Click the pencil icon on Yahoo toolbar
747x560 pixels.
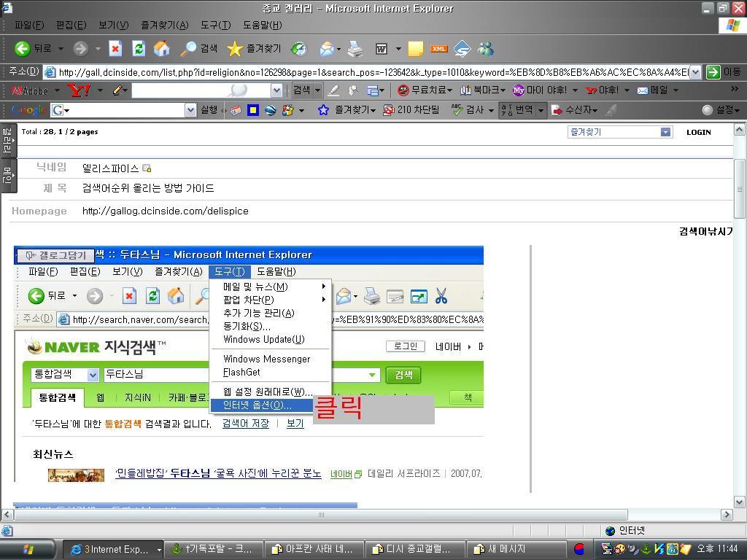click(x=117, y=90)
